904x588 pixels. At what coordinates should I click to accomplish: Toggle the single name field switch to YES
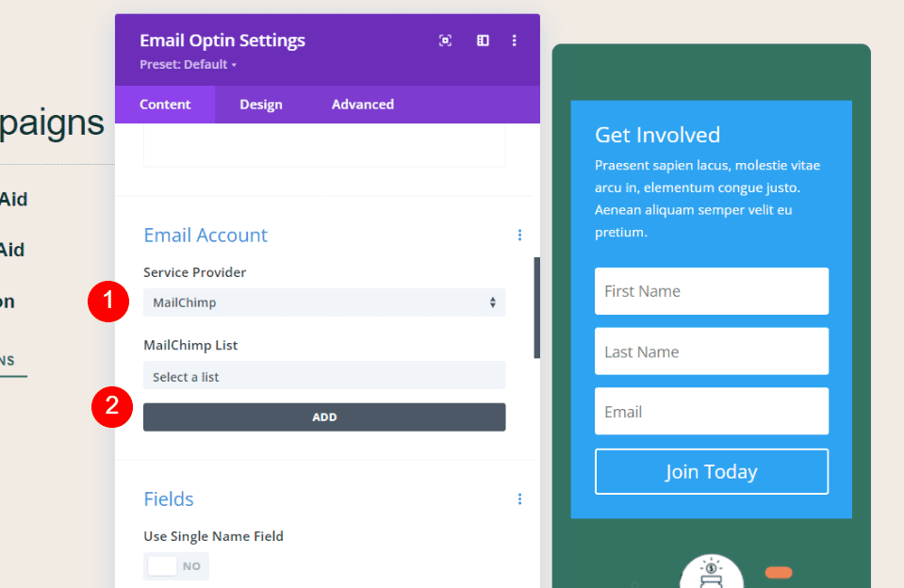tap(176, 565)
